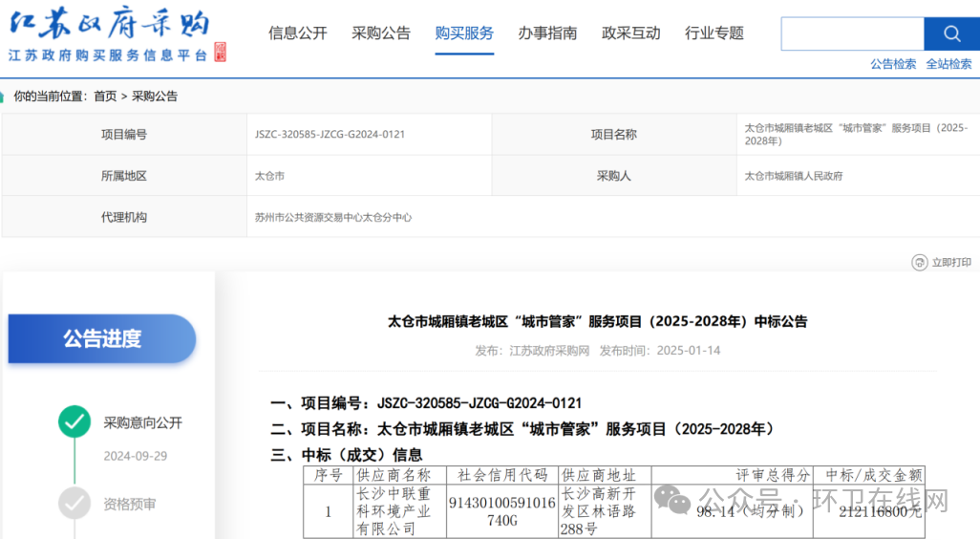Click 采购公告 in the breadcrumb
The height and width of the screenshot is (540, 980).
tap(155, 97)
